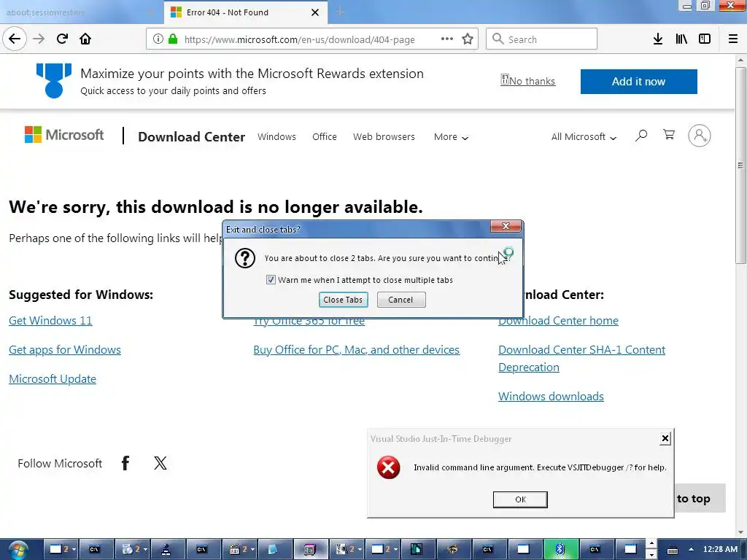Show site information via the (i) icon
This screenshot has width=747, height=560.
(x=158, y=39)
